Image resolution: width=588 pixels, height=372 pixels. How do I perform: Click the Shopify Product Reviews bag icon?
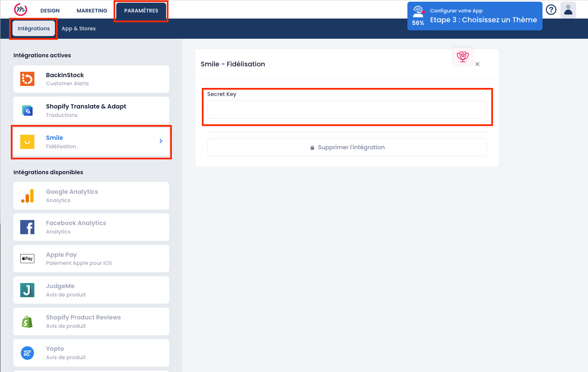(x=27, y=321)
